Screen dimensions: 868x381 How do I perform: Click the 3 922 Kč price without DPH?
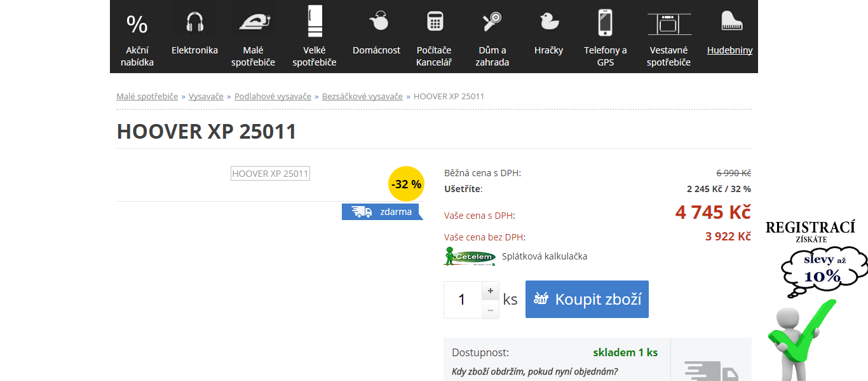point(728,237)
